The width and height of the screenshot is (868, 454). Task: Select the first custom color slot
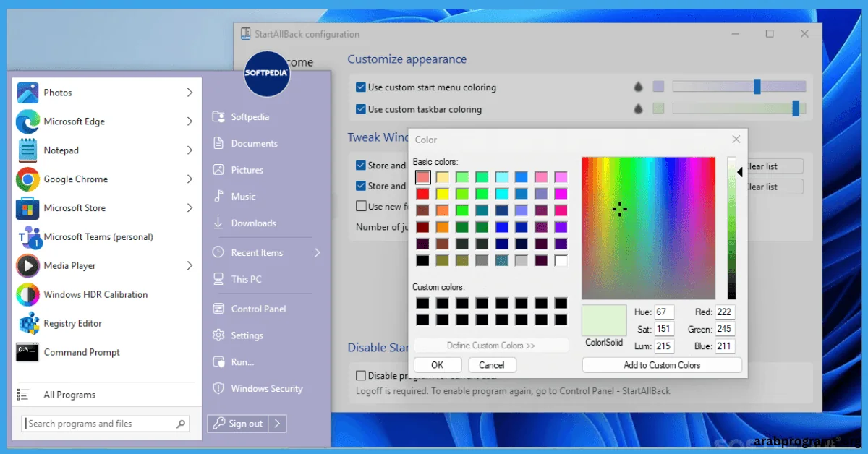(x=422, y=303)
